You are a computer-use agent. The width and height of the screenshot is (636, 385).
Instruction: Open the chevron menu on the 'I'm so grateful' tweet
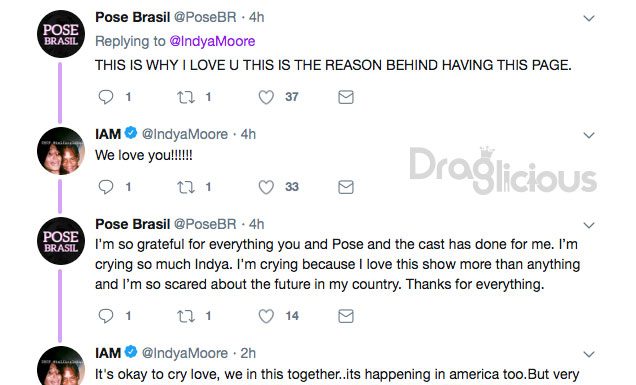click(589, 225)
